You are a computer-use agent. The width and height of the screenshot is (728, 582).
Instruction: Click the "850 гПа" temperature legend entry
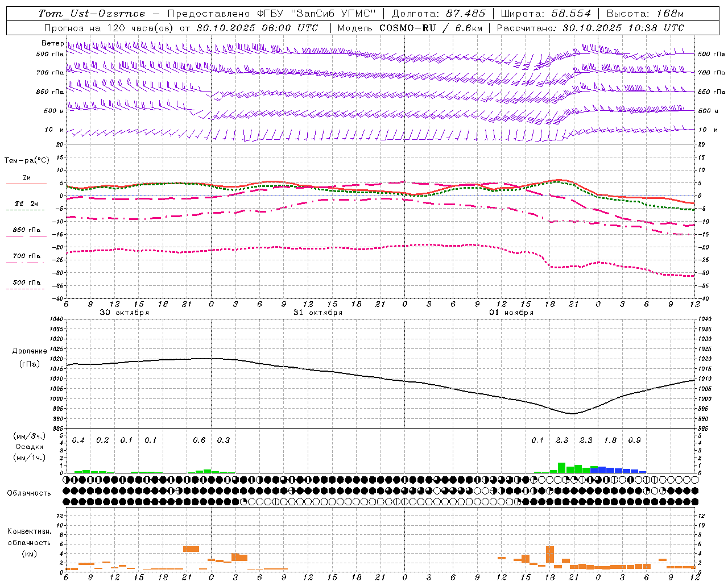[x=27, y=230]
